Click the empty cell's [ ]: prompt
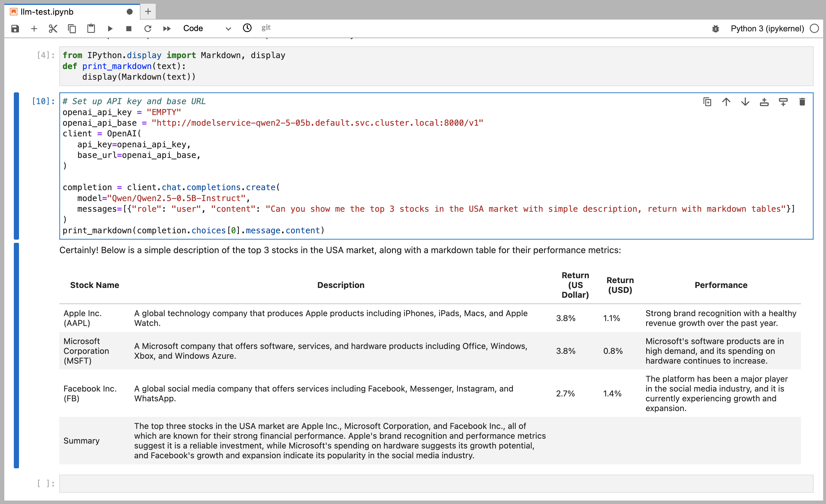Screen dimensions: 826x504 coord(46,483)
